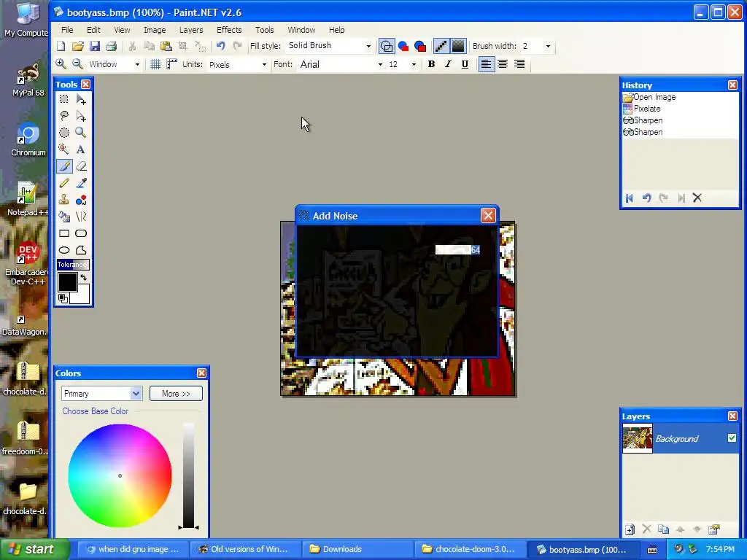Open the Image menu
Screen dimensions: 747x560
tap(155, 29)
